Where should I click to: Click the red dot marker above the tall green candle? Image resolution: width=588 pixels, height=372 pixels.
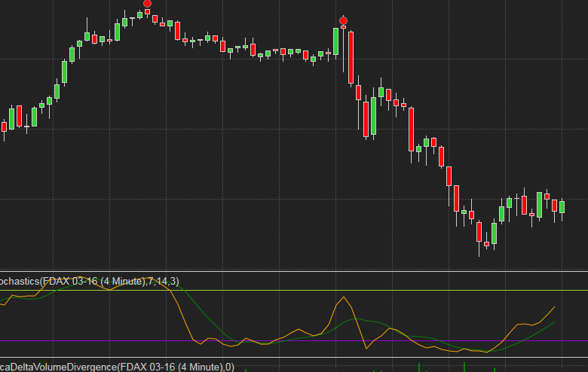pos(343,20)
